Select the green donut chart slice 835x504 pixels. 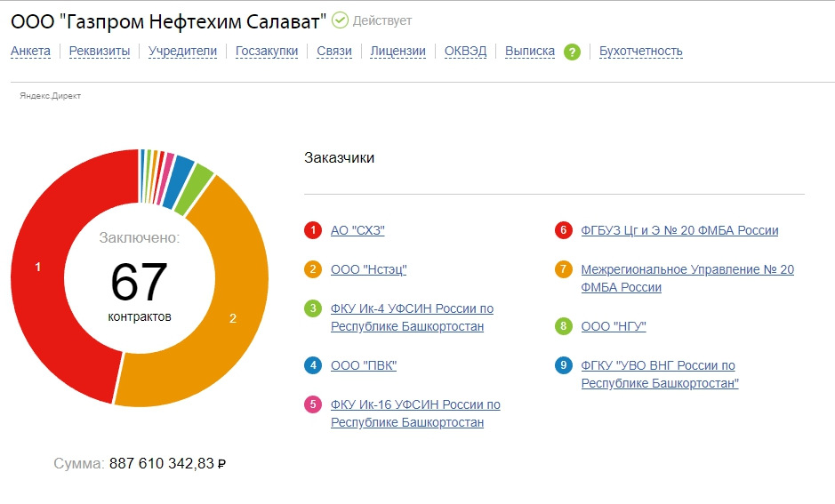pos(194,189)
